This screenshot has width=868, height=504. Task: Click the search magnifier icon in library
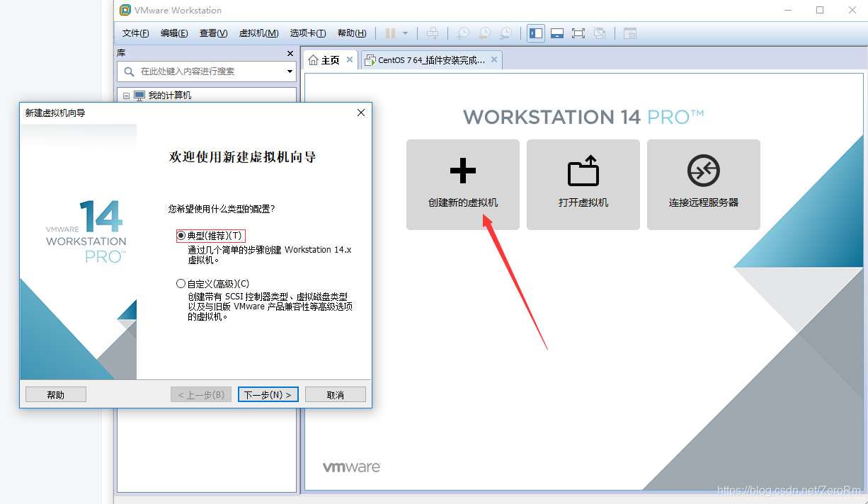129,71
